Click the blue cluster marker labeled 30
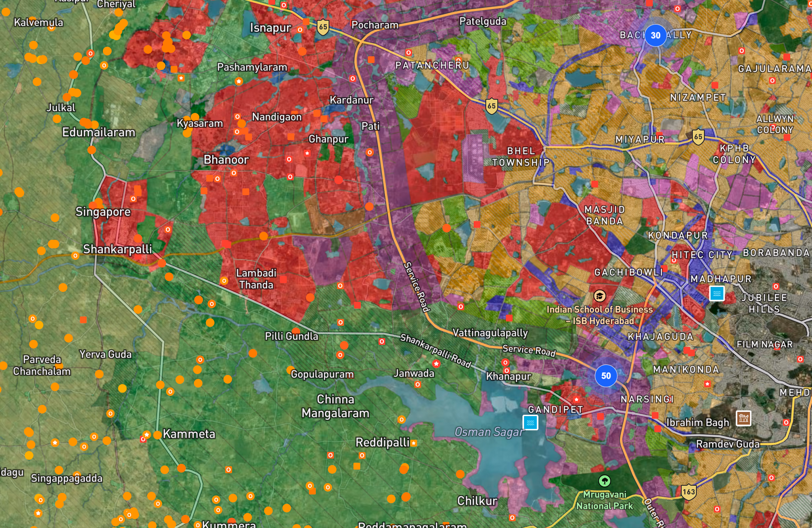This screenshot has height=528, width=812. click(656, 35)
